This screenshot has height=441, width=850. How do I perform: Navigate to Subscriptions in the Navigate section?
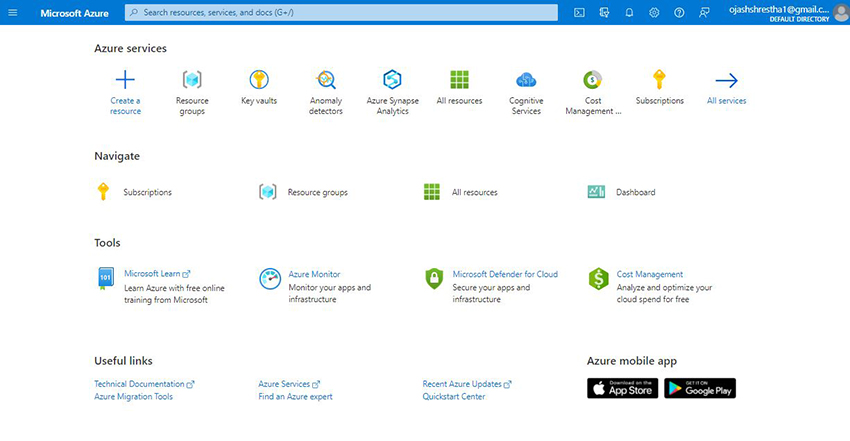147,192
